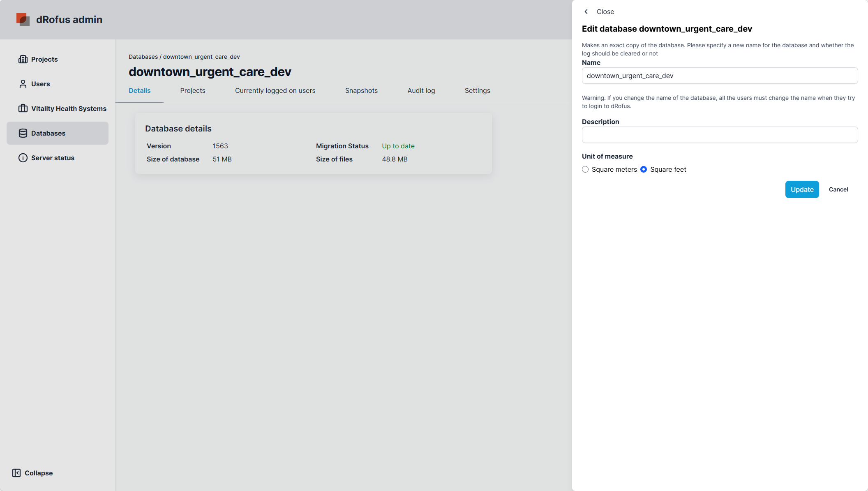The width and height of the screenshot is (868, 491).
Task: Click the Edit database panel title
Action: (x=667, y=29)
